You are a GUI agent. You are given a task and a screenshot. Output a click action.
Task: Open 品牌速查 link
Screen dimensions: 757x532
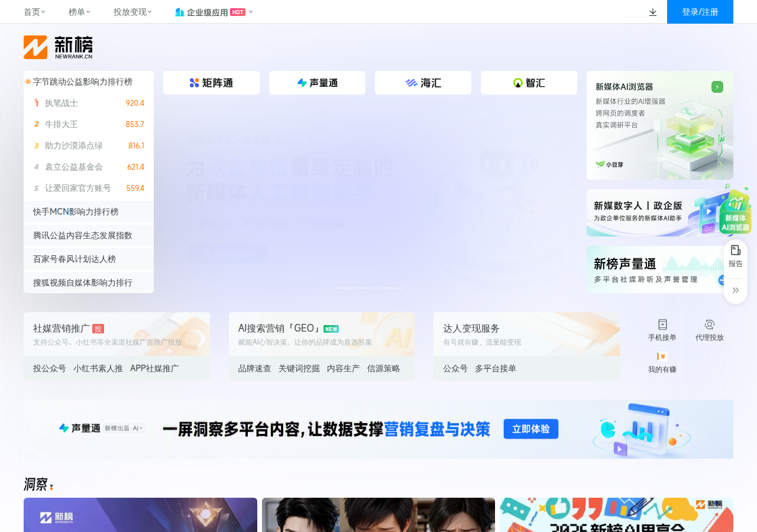pos(255,368)
